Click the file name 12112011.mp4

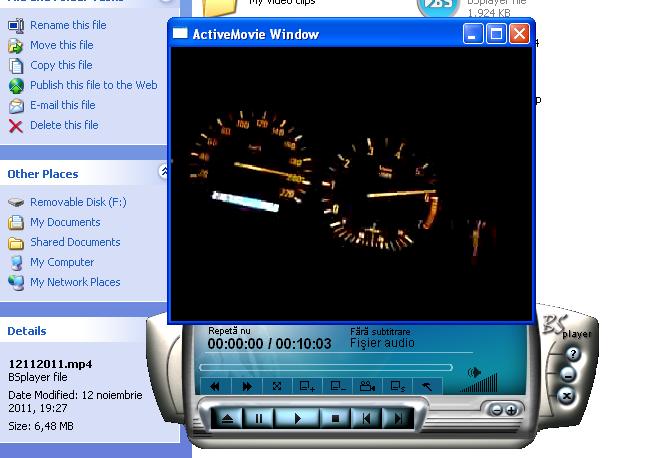pyautogui.click(x=50, y=364)
